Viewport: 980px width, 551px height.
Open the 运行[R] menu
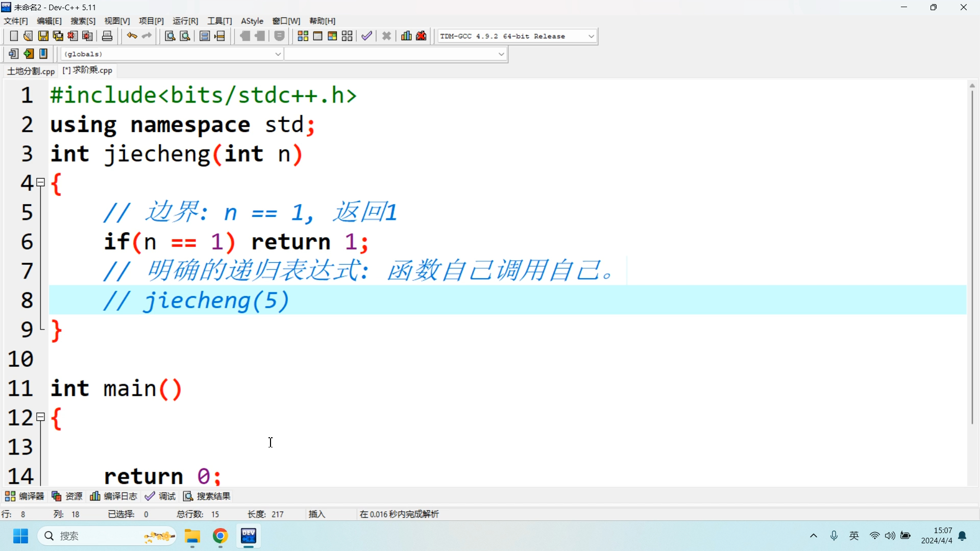pos(185,21)
